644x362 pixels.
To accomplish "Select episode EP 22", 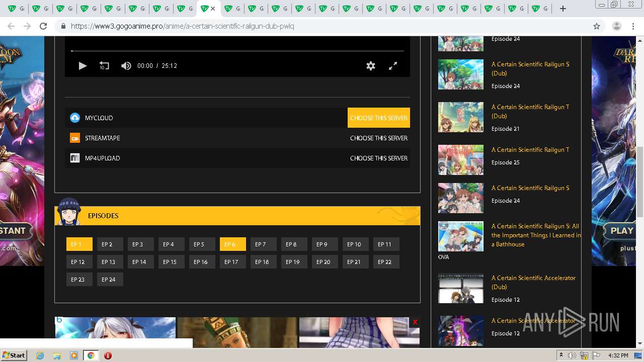I will [386, 262].
